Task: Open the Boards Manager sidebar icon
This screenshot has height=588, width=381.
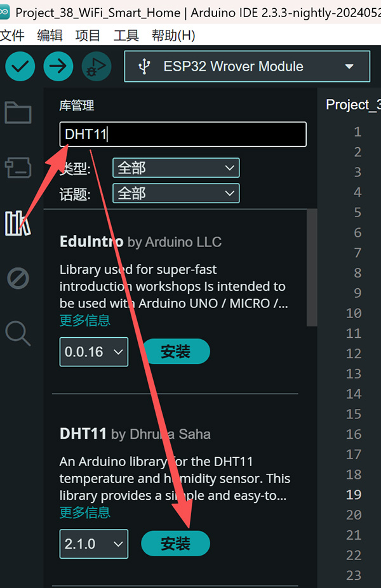Action: point(18,168)
